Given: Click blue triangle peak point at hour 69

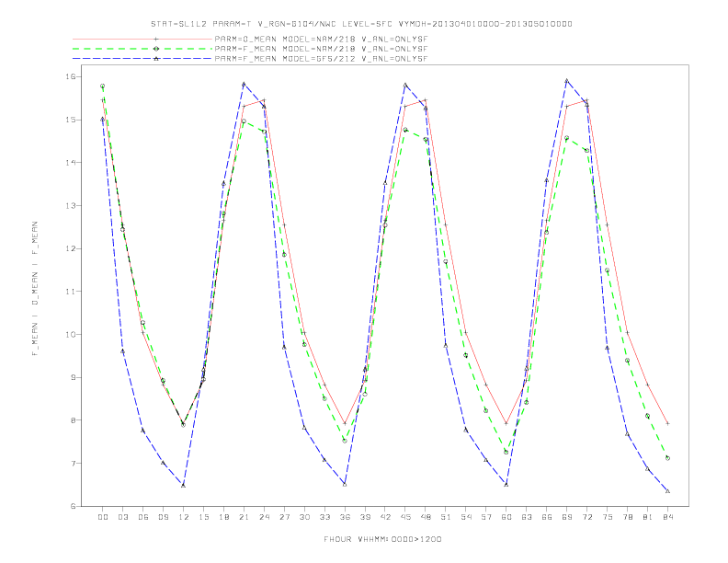Looking at the screenshot, I should [x=566, y=81].
